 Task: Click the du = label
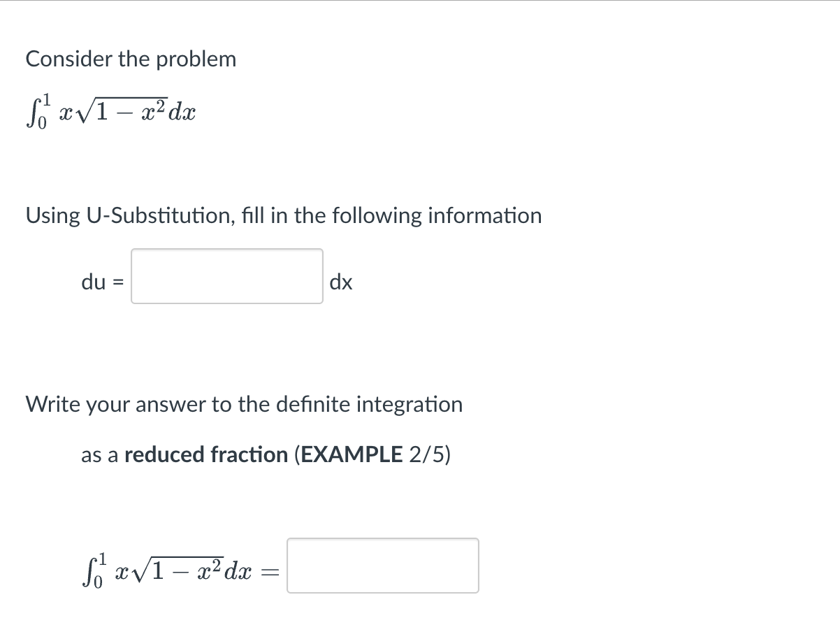pyautogui.click(x=97, y=282)
